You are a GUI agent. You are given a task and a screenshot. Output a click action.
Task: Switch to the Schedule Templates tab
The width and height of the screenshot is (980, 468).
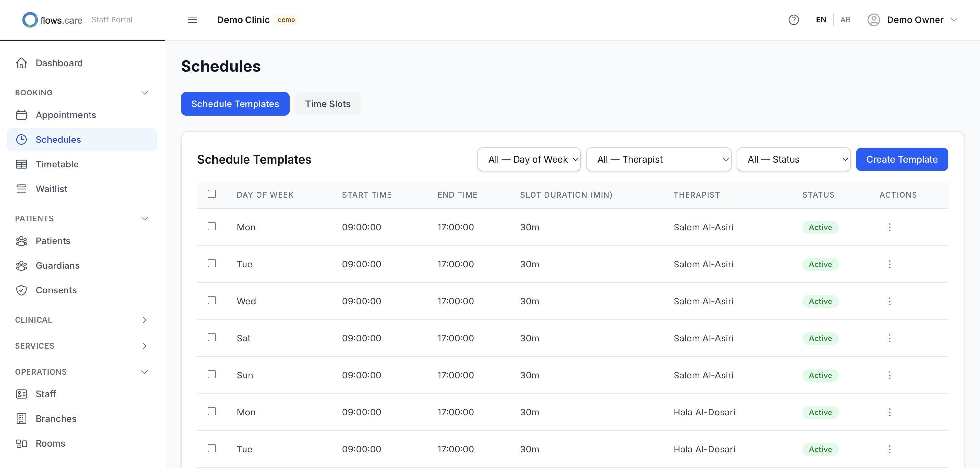click(x=235, y=104)
